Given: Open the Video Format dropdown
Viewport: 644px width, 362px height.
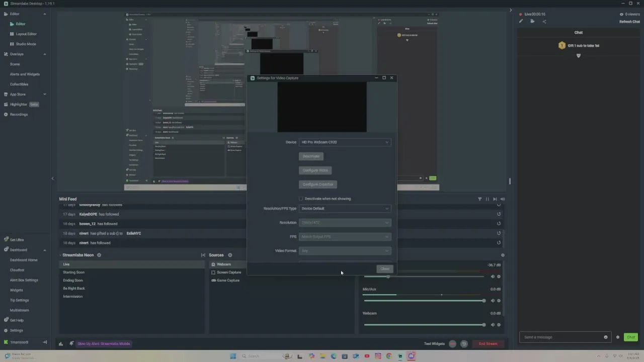Looking at the screenshot, I should (345, 251).
